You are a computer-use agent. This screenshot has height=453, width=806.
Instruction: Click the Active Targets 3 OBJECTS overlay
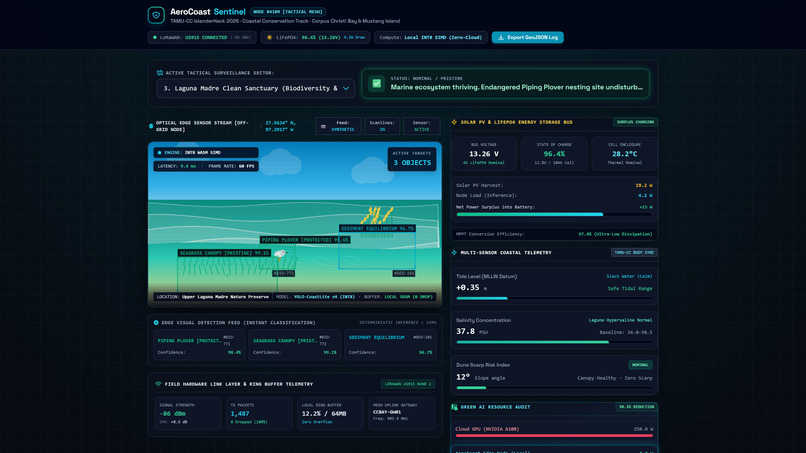tap(412, 159)
